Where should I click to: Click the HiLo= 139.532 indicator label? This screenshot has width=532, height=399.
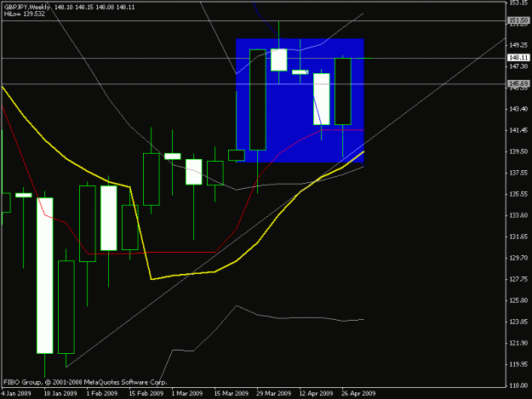pyautogui.click(x=25, y=14)
